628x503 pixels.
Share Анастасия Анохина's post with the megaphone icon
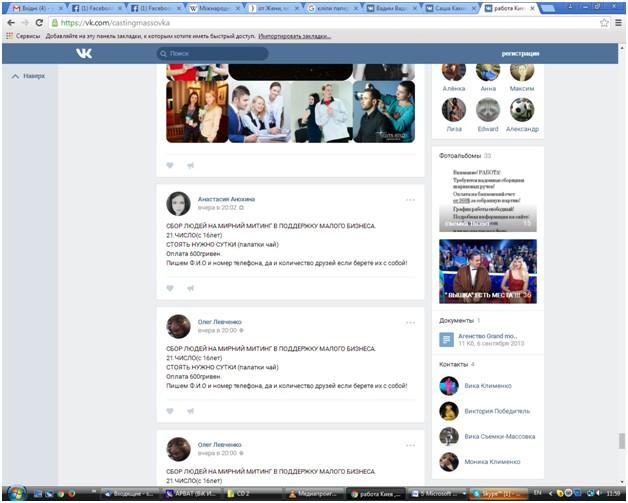pyautogui.click(x=190, y=288)
